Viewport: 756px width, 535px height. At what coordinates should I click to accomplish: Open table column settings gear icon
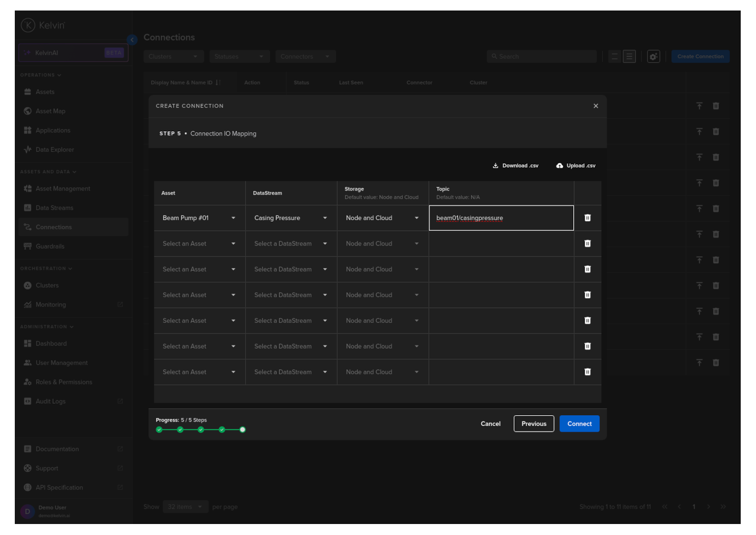(x=653, y=56)
